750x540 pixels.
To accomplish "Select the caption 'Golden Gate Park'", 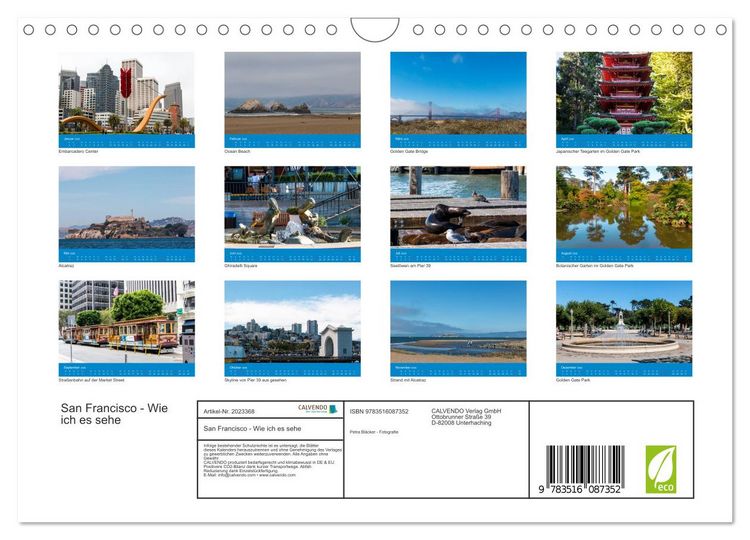I will click(573, 380).
